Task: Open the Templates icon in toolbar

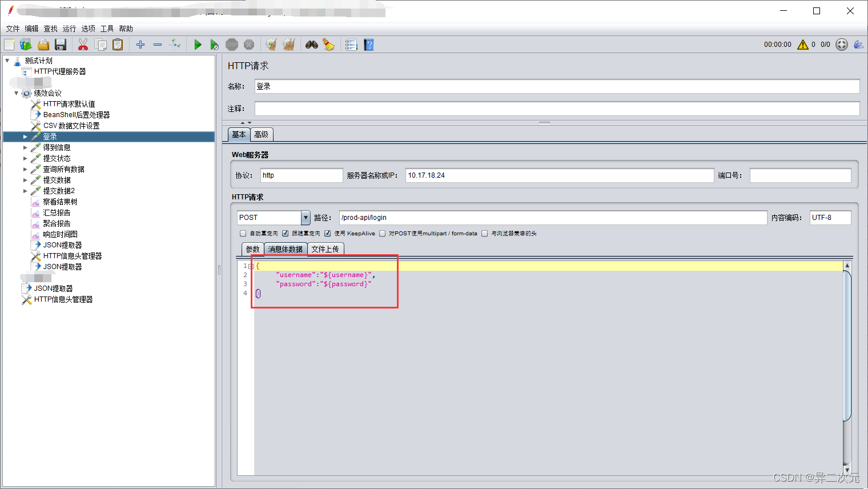Action: tap(26, 45)
